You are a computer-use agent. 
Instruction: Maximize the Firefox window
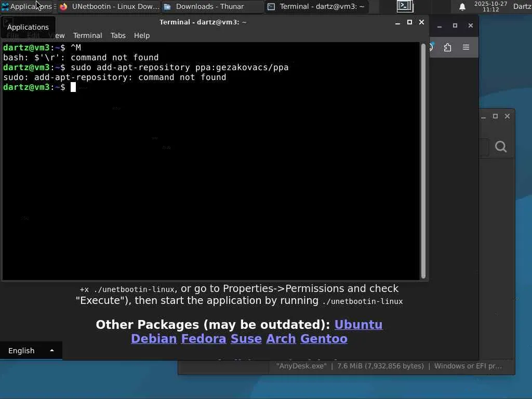(x=455, y=25)
